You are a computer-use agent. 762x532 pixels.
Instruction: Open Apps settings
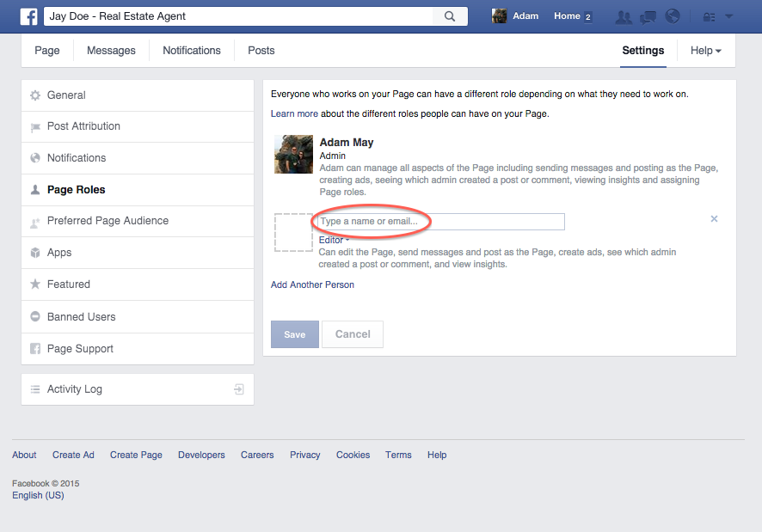138,253
